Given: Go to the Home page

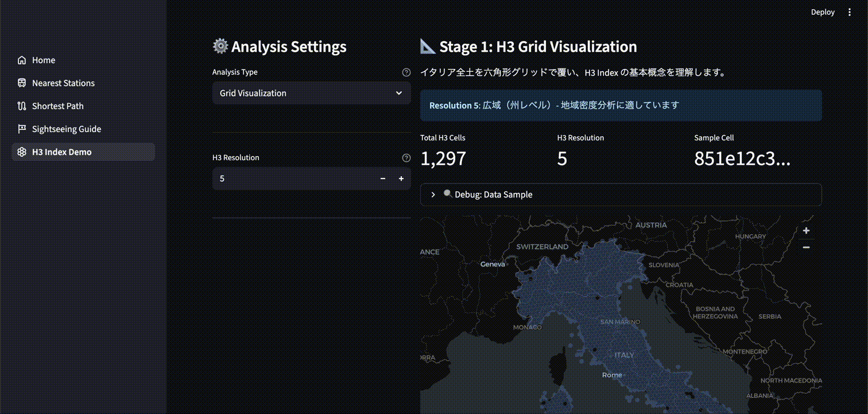Looking at the screenshot, I should click(83, 60).
